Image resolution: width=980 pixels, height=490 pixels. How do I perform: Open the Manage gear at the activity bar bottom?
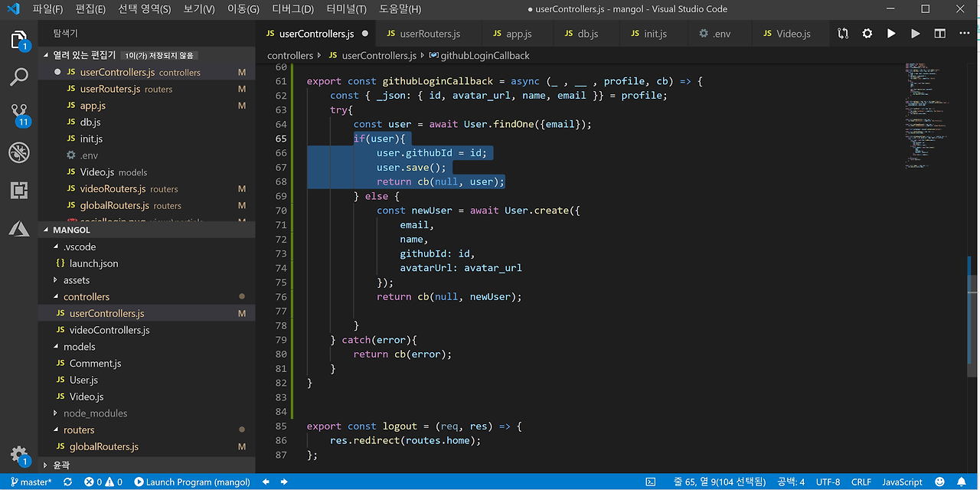tap(19, 455)
